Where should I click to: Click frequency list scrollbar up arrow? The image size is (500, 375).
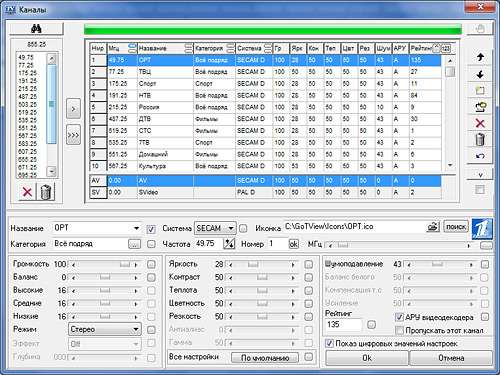[x=51, y=58]
